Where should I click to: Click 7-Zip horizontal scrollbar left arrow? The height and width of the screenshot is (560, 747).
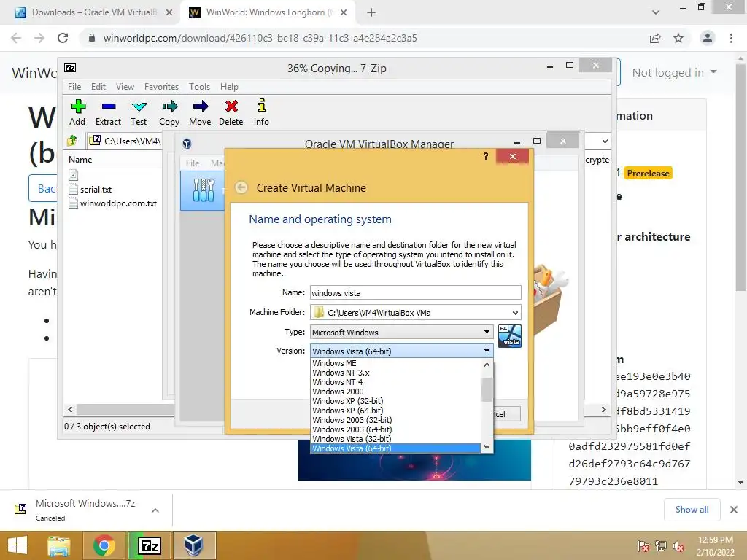[71, 410]
